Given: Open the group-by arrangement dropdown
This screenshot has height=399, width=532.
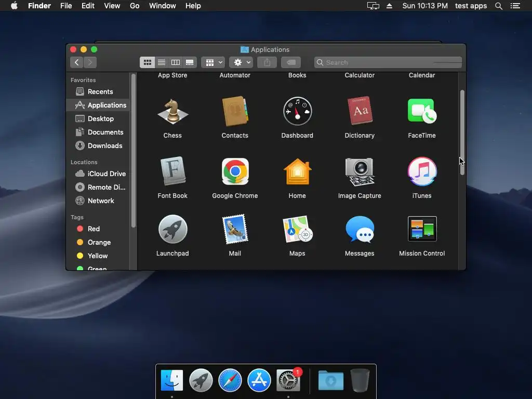Looking at the screenshot, I should pos(213,62).
